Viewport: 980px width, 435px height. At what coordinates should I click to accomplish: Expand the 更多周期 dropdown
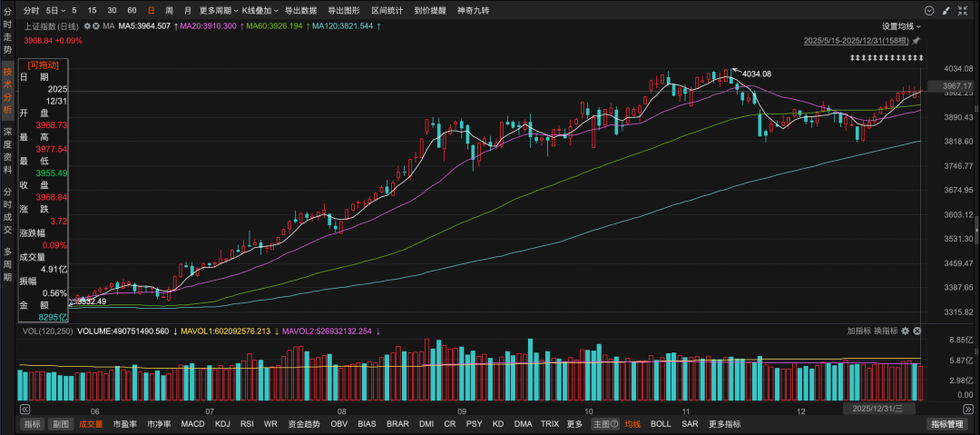219,10
